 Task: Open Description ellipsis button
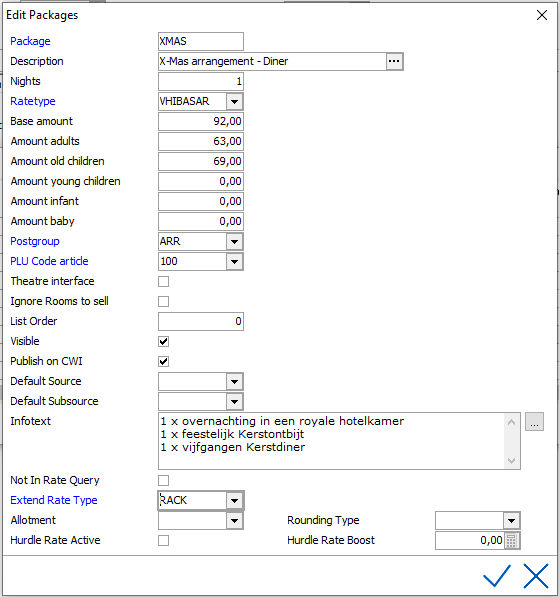point(394,61)
